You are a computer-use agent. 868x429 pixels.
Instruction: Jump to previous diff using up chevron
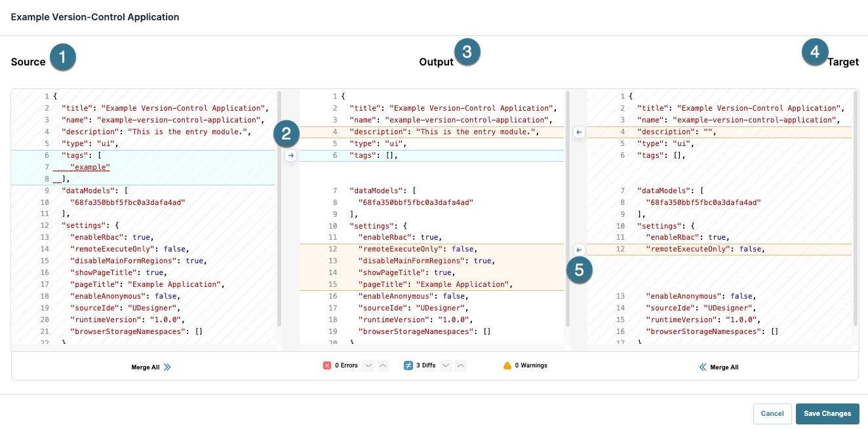[x=461, y=366]
